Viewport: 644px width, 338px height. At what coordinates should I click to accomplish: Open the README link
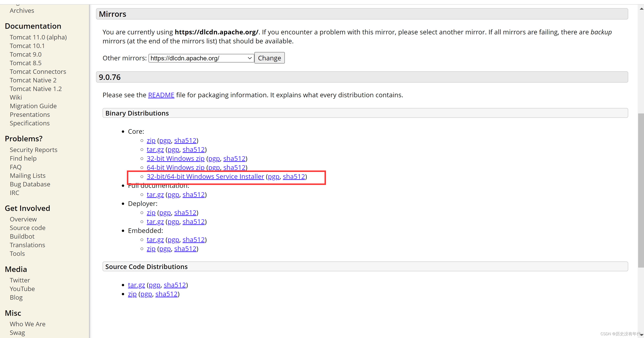point(161,95)
